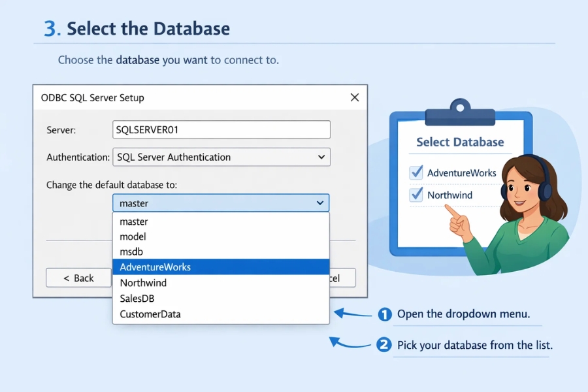Click the step 1 numbered badge
The height and width of the screenshot is (392, 588).
[385, 315]
